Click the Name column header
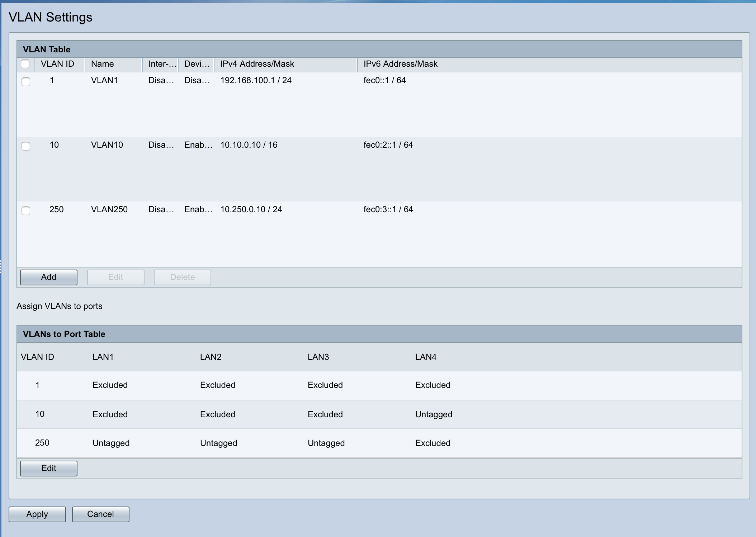This screenshot has width=756, height=537. [102, 64]
